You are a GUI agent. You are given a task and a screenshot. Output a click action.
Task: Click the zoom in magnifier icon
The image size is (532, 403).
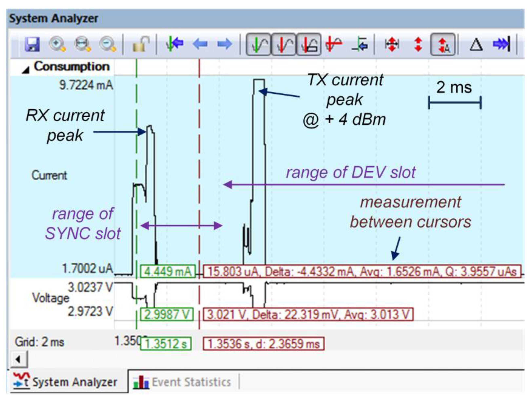57,44
